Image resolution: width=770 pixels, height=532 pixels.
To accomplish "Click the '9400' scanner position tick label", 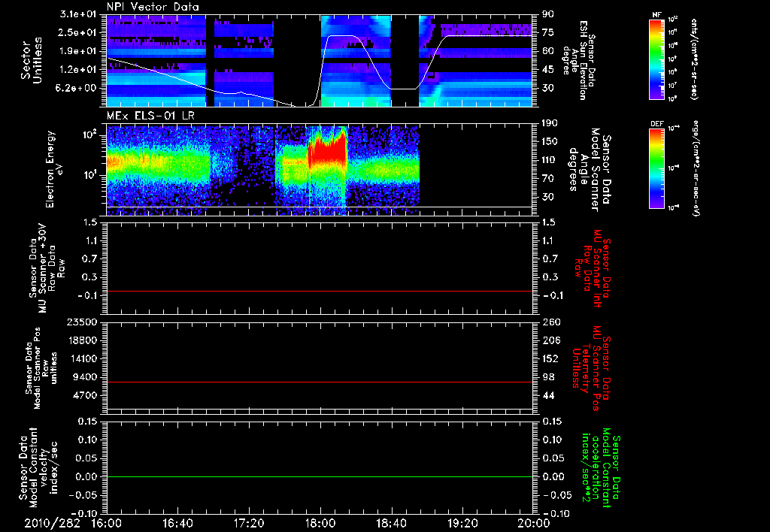I will [84, 377].
